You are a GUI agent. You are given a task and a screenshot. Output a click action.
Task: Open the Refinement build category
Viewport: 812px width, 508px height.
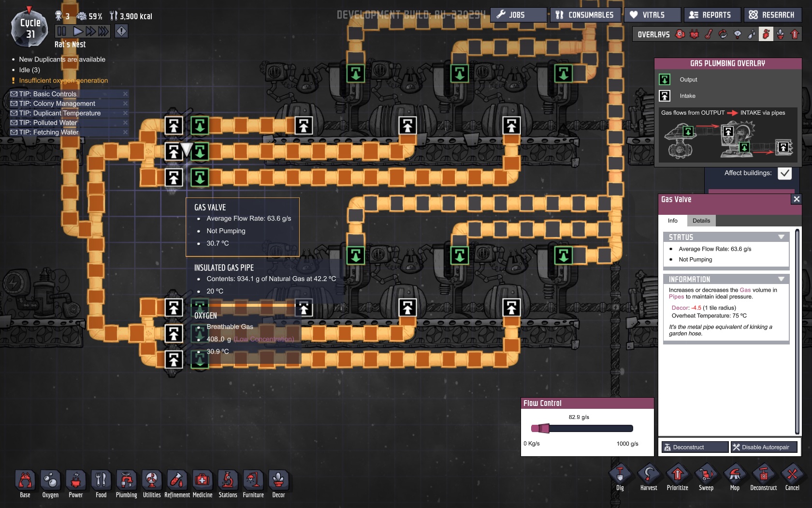pyautogui.click(x=177, y=484)
